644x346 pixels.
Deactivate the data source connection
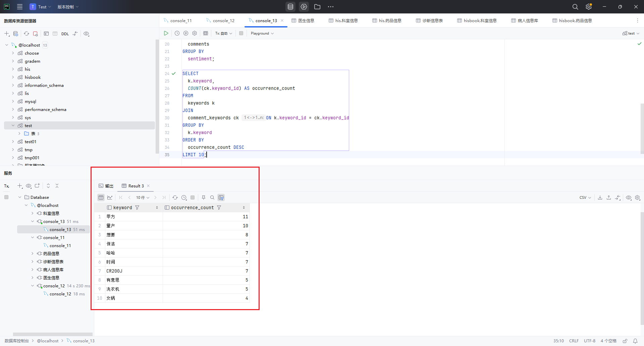click(36, 34)
